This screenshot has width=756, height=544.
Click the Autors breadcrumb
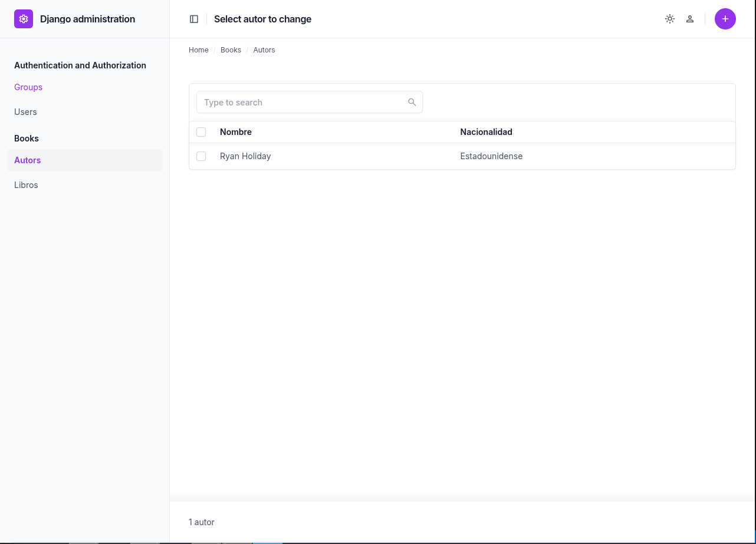tap(264, 50)
